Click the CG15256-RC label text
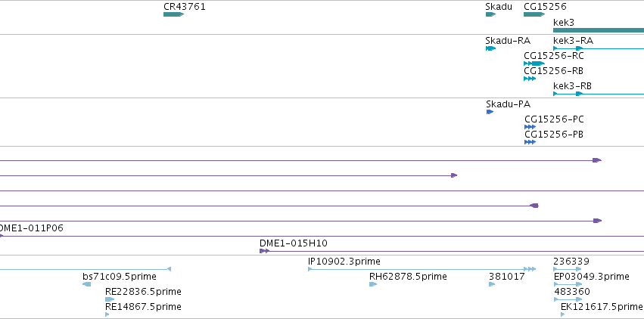 point(554,56)
